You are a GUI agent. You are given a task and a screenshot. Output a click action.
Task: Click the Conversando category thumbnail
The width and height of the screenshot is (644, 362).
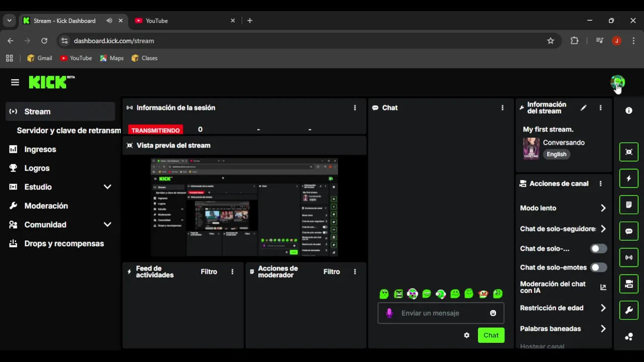tap(531, 148)
